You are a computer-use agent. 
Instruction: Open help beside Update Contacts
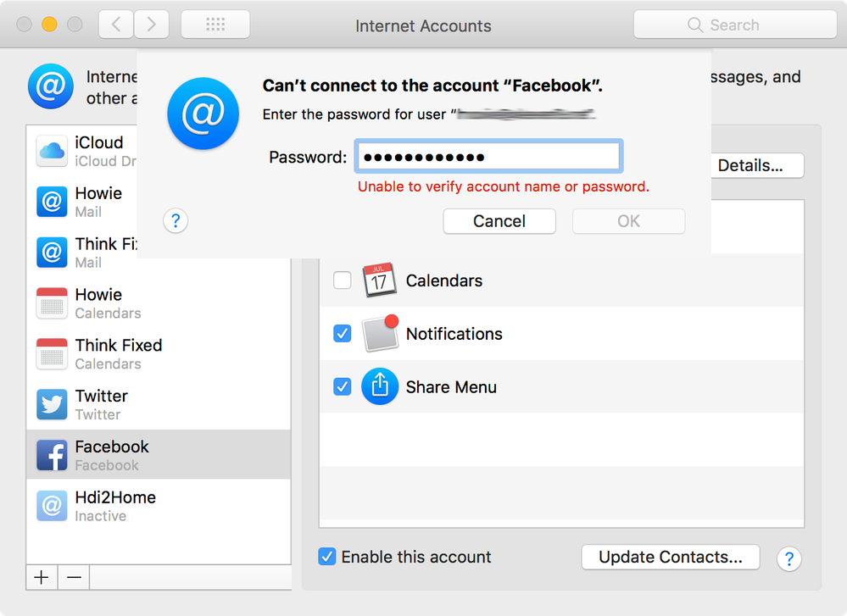click(789, 558)
